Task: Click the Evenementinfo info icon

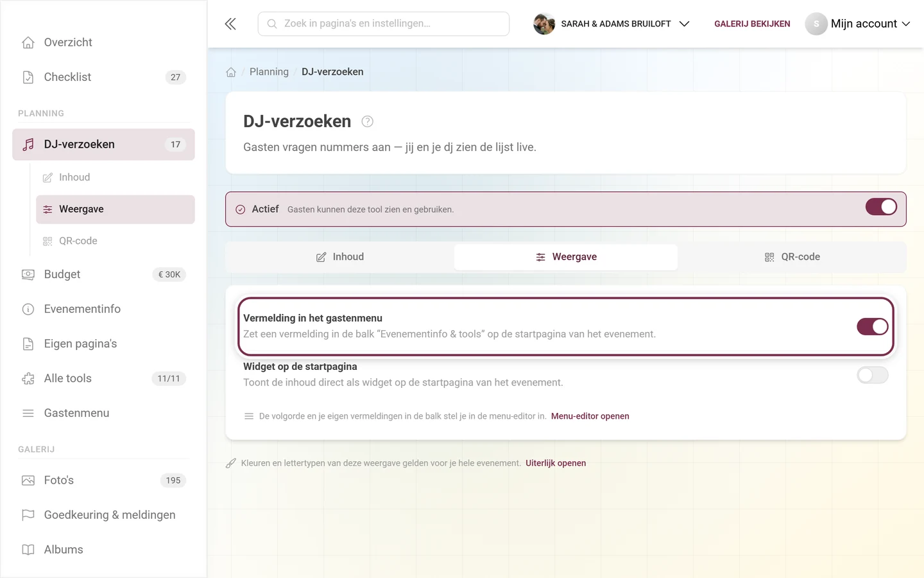Action: [28, 309]
